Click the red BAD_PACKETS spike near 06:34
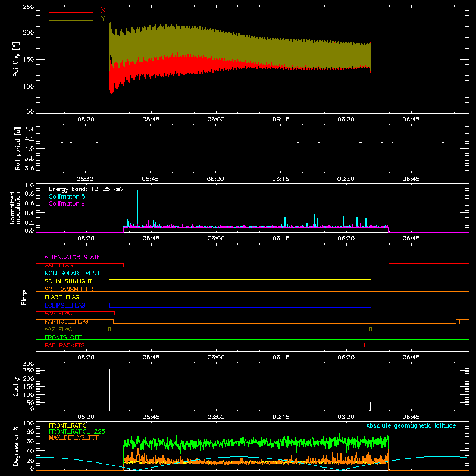Image resolution: width=476 pixels, height=476 pixels. point(365,345)
